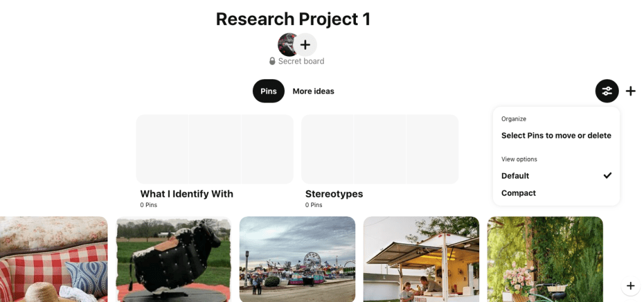Click the Research Project 1 board title
This screenshot has height=302, width=644.
[293, 20]
